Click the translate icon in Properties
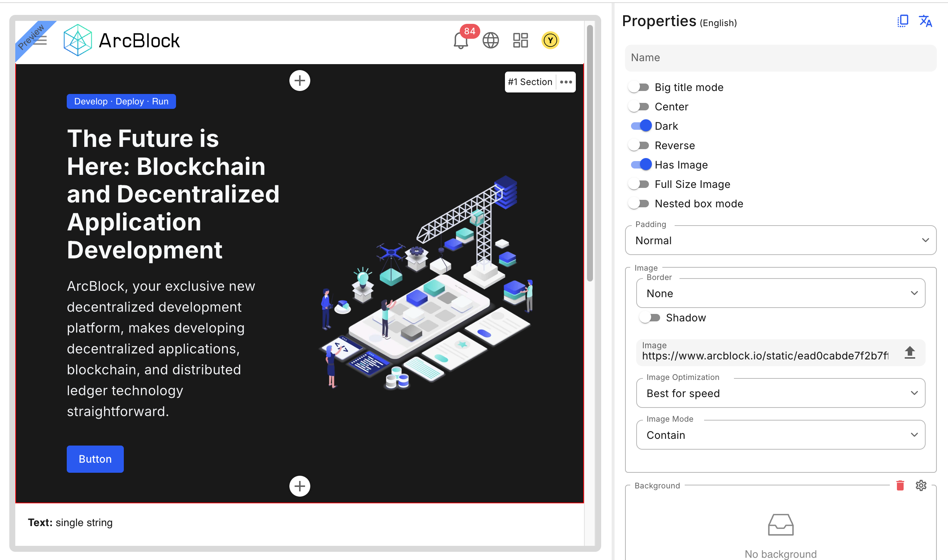This screenshot has height=560, width=948. [x=925, y=21]
